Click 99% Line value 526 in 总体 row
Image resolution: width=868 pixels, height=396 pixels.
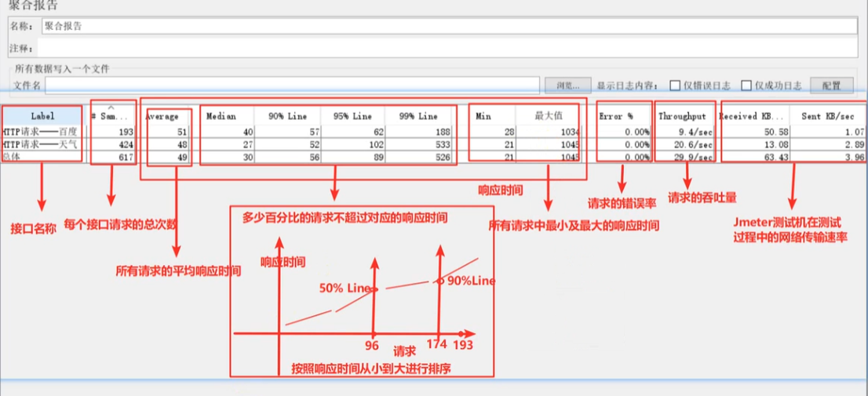click(441, 158)
